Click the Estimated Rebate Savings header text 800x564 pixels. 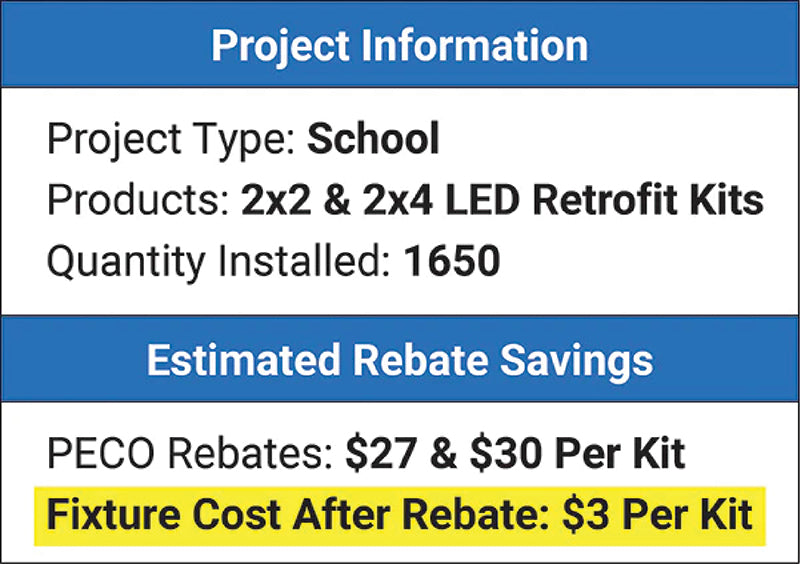tap(400, 361)
